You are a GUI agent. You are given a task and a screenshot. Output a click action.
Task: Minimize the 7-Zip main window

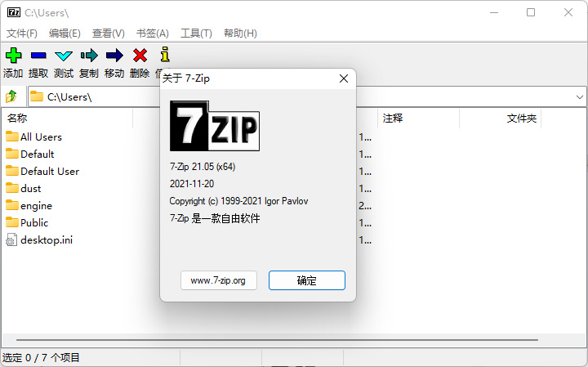tap(494, 12)
